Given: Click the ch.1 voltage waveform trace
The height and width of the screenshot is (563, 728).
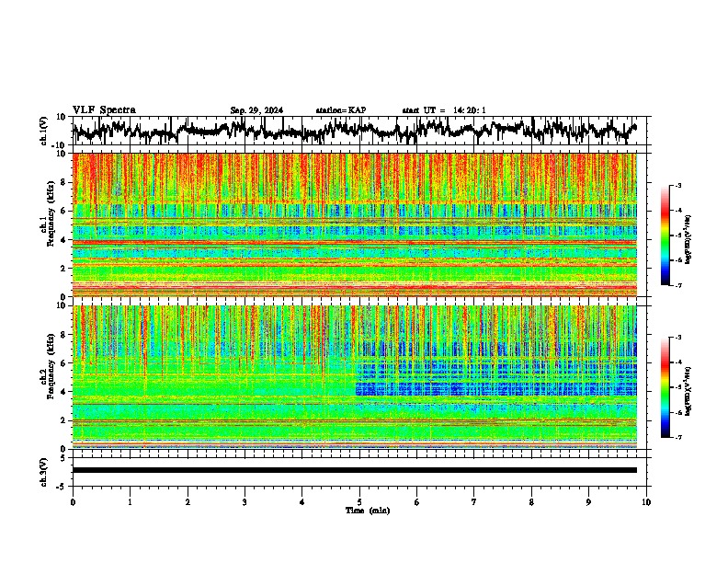Looking at the screenshot, I should click(x=355, y=131).
